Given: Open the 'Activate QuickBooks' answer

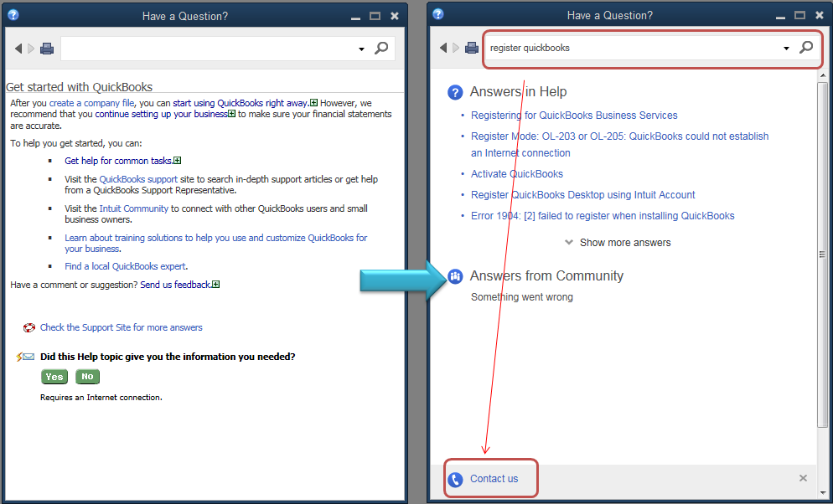Looking at the screenshot, I should [517, 173].
